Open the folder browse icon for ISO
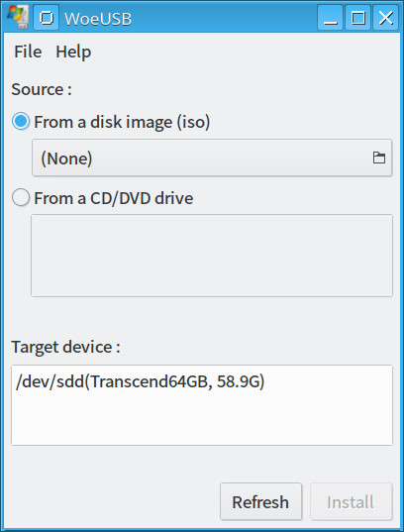 pos(379,158)
